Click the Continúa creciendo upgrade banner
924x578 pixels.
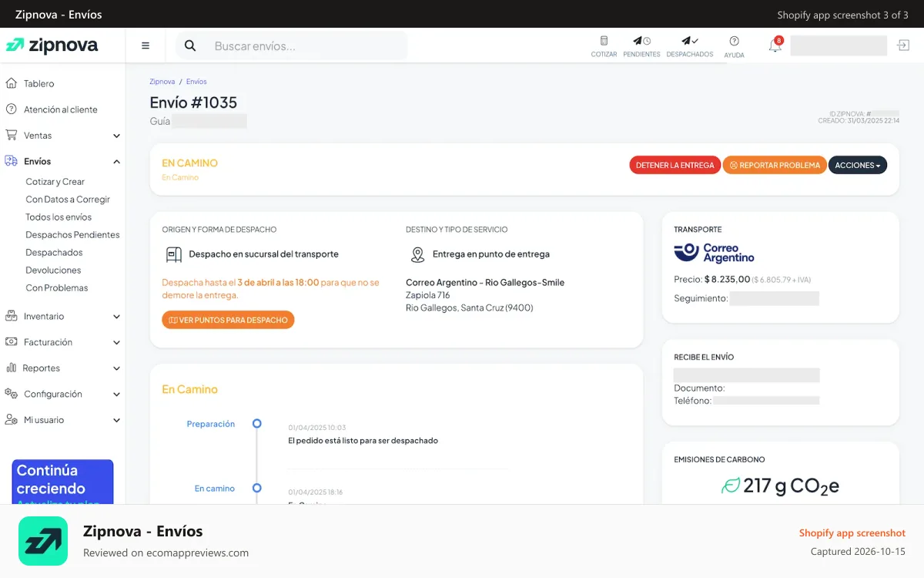(62, 482)
